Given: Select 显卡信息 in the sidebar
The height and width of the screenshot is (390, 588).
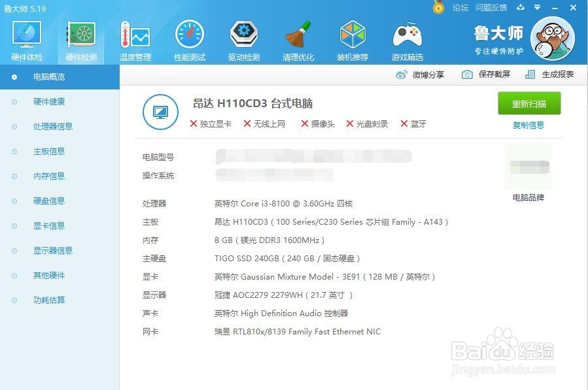Looking at the screenshot, I should pos(60,225).
